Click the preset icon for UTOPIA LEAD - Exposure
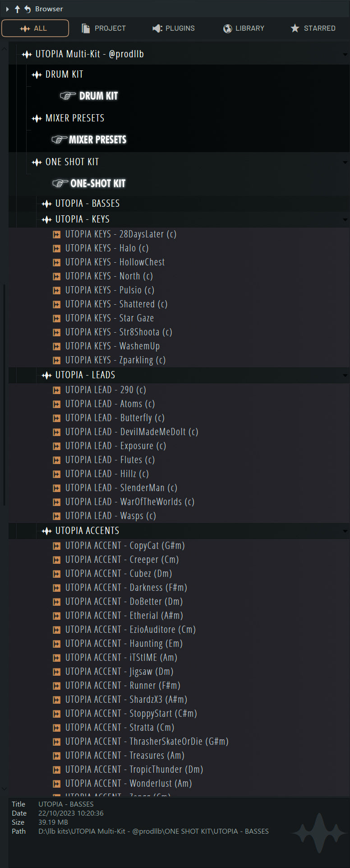The height and width of the screenshot is (868, 350). click(x=57, y=446)
